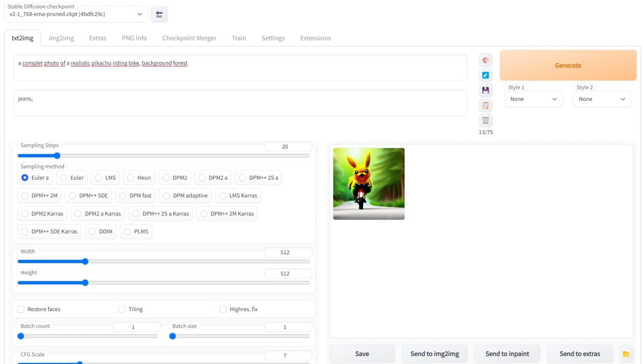Open the Checkpoint Merger tab

pos(189,38)
